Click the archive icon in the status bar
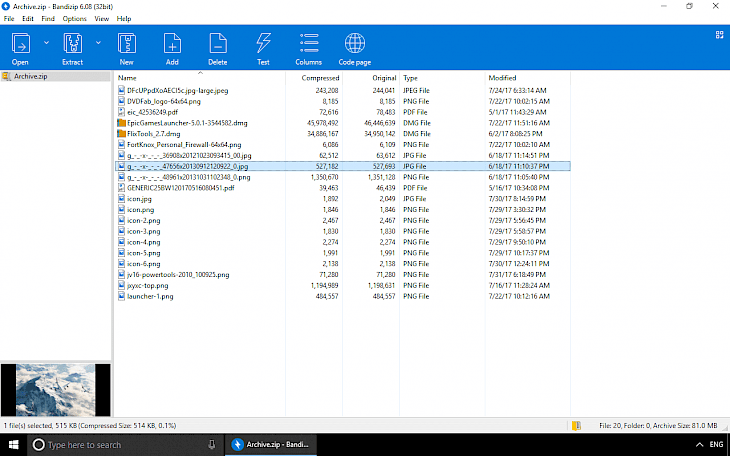Viewport: 730px width, 456px height. (x=576, y=426)
